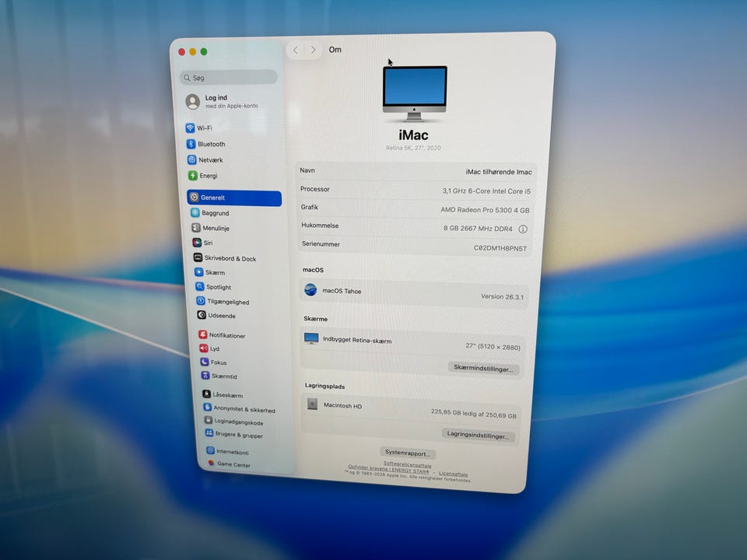
Task: Click the memory info icon next to Hukommelse
Action: tap(523, 229)
